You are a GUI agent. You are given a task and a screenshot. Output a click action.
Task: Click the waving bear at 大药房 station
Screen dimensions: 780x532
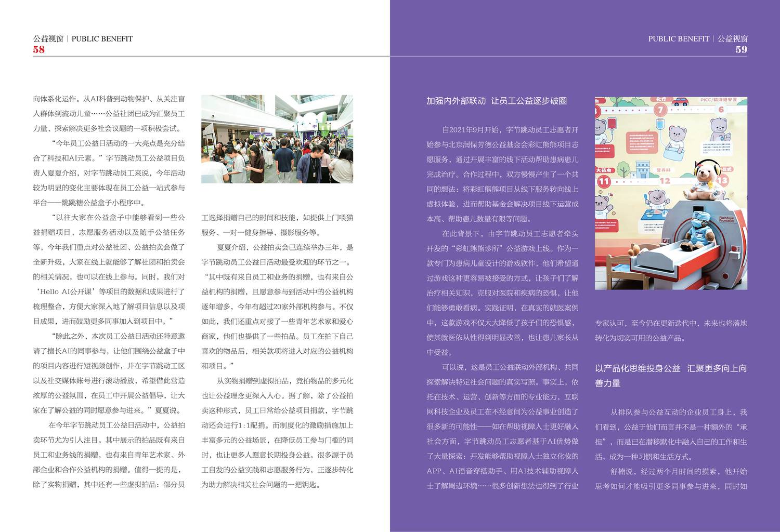pos(601,203)
